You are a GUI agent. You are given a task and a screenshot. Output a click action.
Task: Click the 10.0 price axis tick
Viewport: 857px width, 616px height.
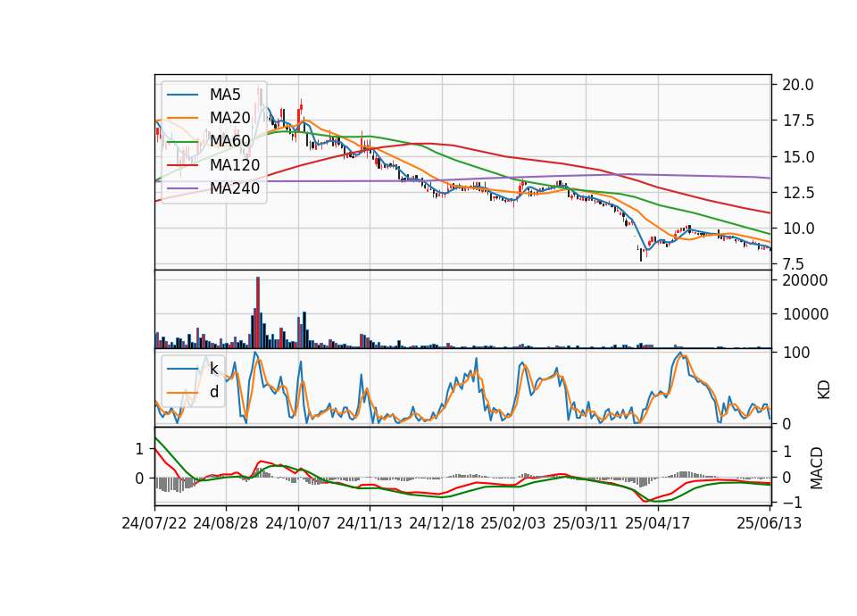click(x=798, y=229)
